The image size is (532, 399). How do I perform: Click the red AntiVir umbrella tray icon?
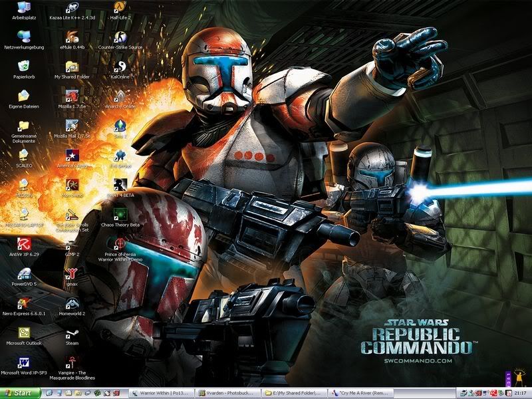493,393
